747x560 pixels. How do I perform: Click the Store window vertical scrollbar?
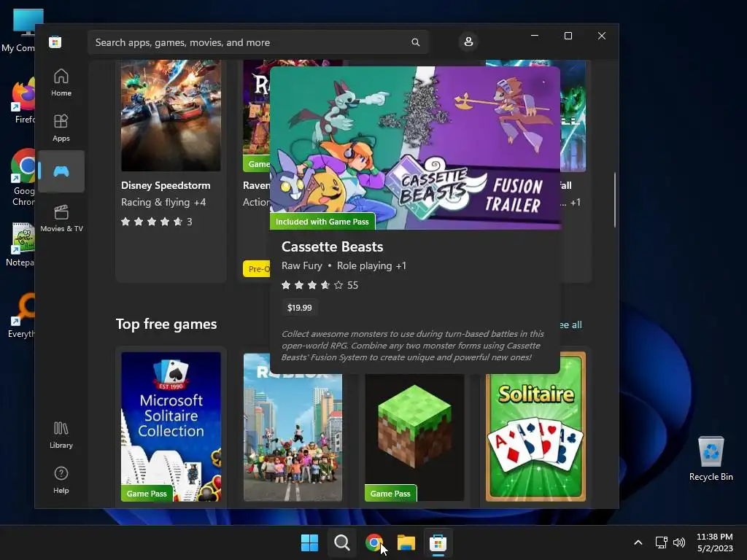coord(614,200)
